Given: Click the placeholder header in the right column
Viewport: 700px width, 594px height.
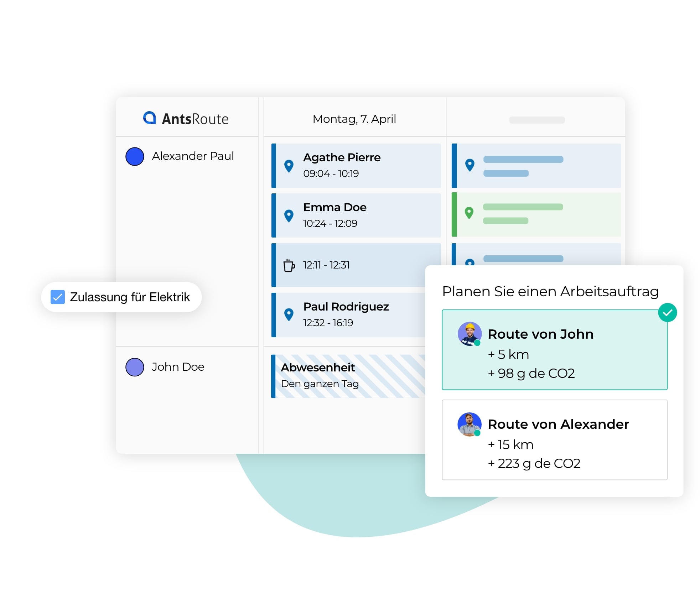Looking at the screenshot, I should tap(536, 120).
